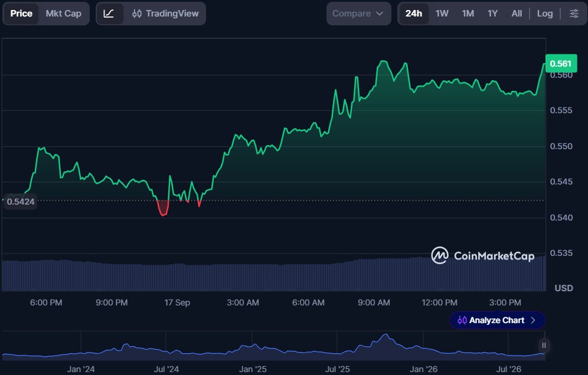Viewport: 588px width, 375px height.
Task: Expand Compare using its chevron arrow
Action: click(x=380, y=14)
